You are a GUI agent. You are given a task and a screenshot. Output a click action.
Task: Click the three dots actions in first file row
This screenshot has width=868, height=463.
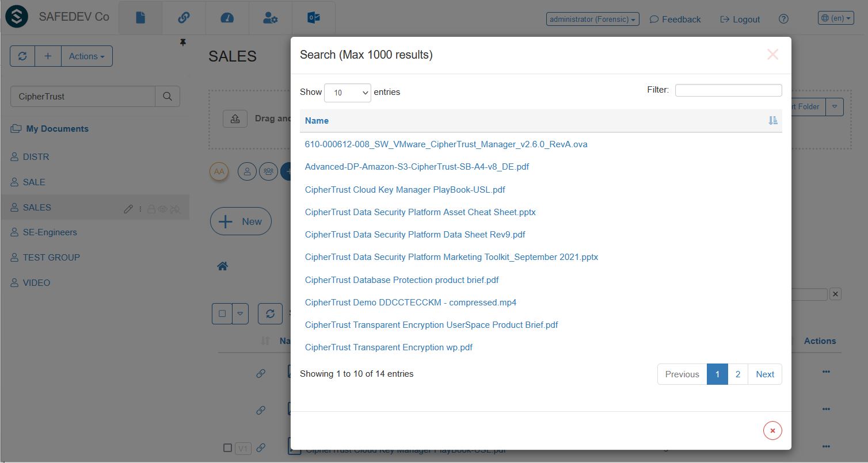pos(826,372)
